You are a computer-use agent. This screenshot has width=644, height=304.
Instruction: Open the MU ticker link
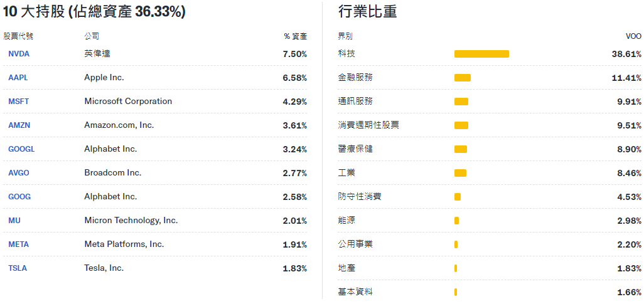(14, 220)
